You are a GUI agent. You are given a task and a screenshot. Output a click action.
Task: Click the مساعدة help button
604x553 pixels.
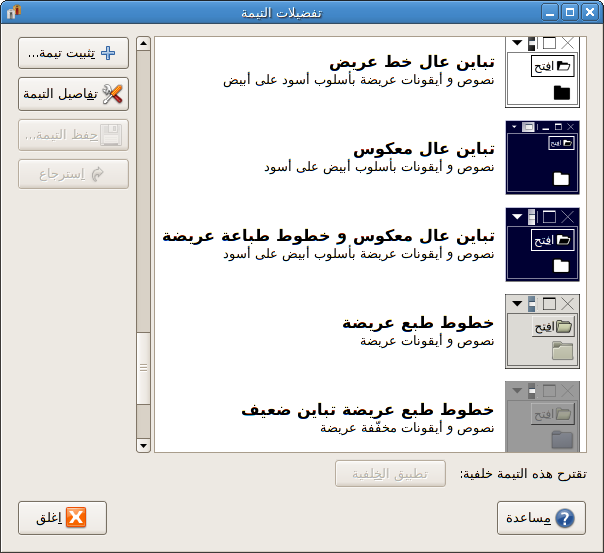[x=541, y=518]
